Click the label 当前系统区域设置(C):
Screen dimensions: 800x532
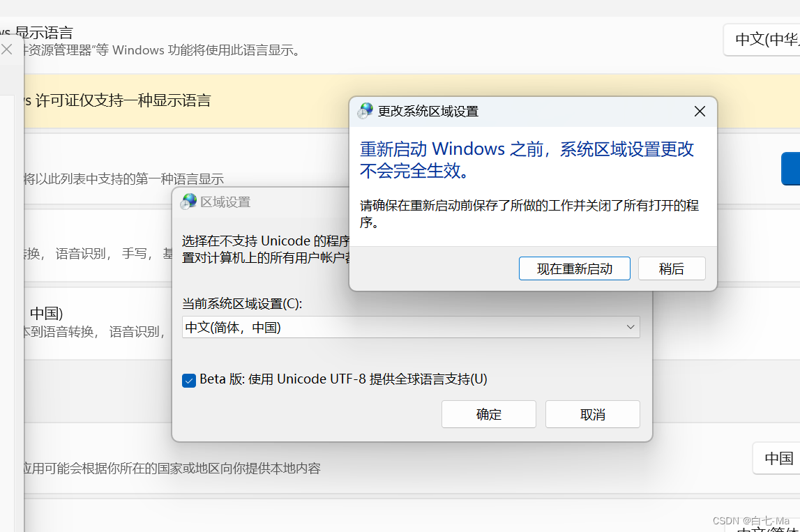click(242, 303)
